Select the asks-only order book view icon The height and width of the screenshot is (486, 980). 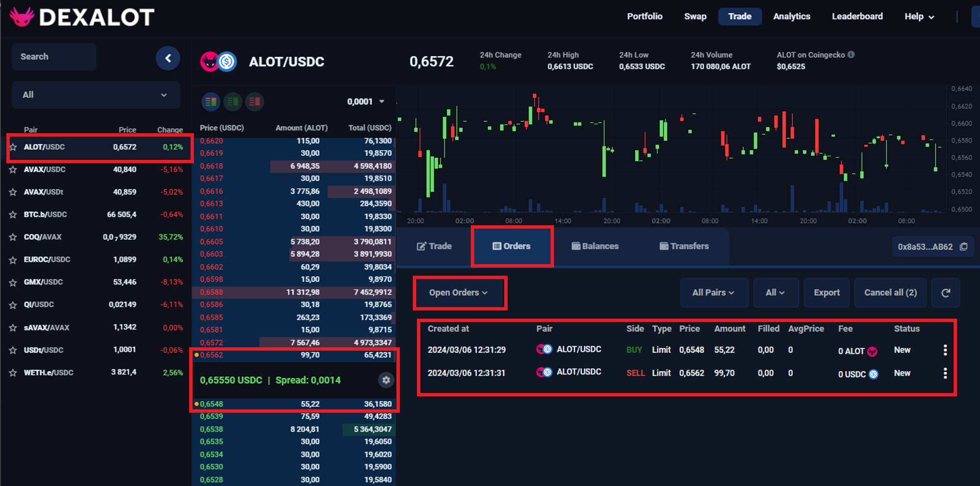[x=254, y=102]
